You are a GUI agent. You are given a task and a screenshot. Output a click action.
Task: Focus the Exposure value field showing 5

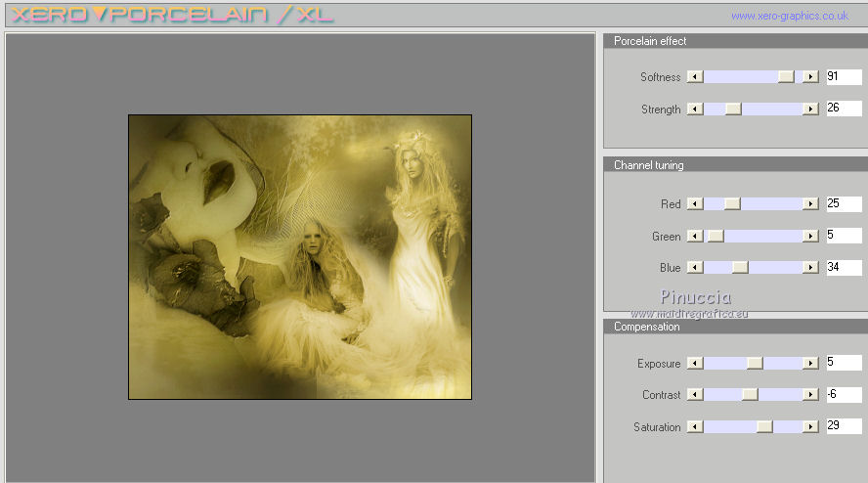point(845,362)
